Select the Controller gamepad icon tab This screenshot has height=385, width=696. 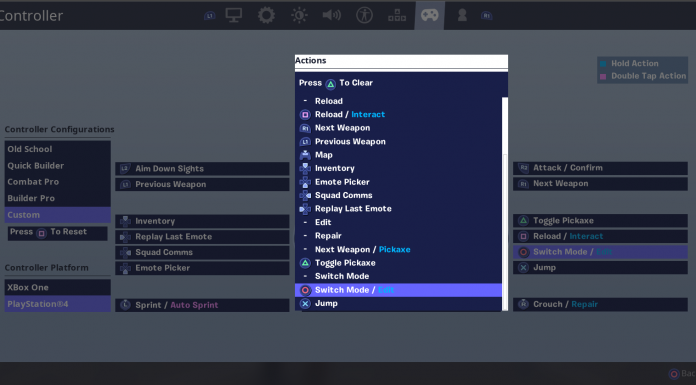point(430,15)
